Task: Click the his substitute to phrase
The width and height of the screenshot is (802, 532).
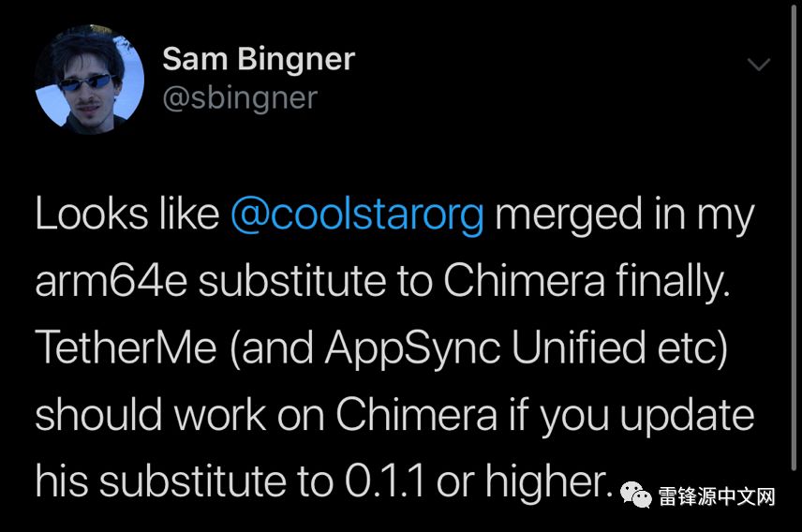Action: 185,480
